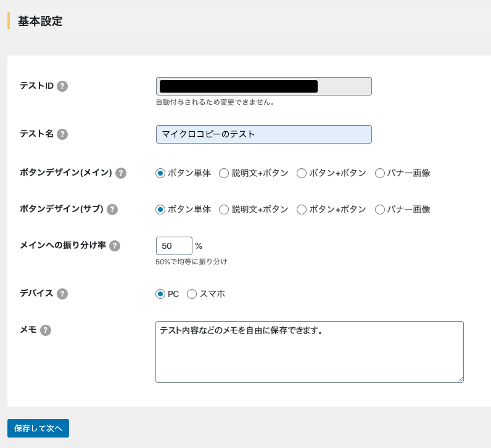491x448 pixels.
Task: Select the PC device radio button
Action: click(x=160, y=294)
